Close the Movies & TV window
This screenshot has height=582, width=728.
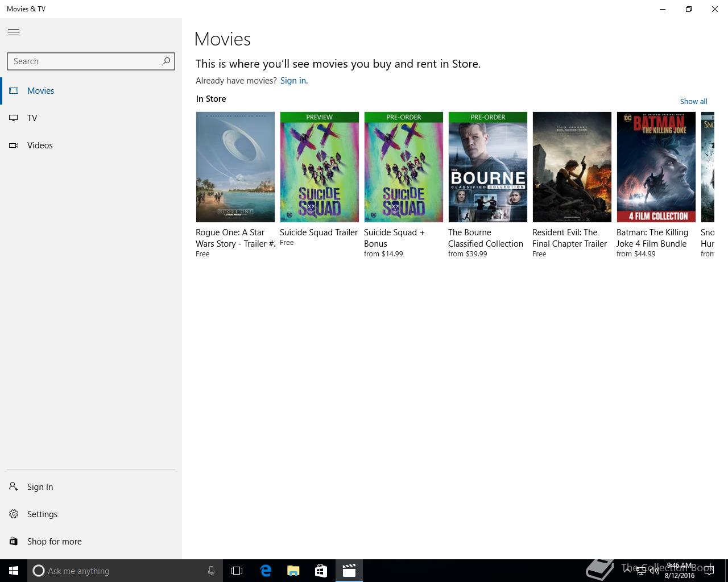[x=715, y=9]
